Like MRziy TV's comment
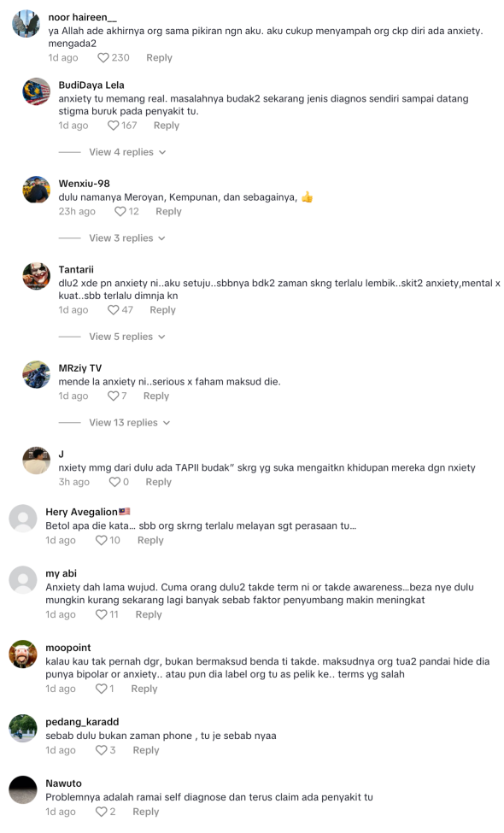The height and width of the screenshot is (833, 504). pyautogui.click(x=113, y=396)
